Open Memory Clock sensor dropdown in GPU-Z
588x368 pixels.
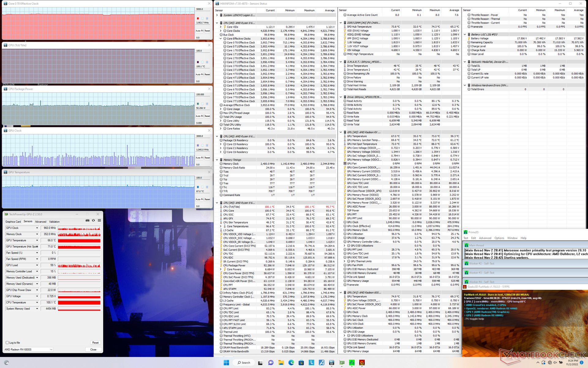37,234
